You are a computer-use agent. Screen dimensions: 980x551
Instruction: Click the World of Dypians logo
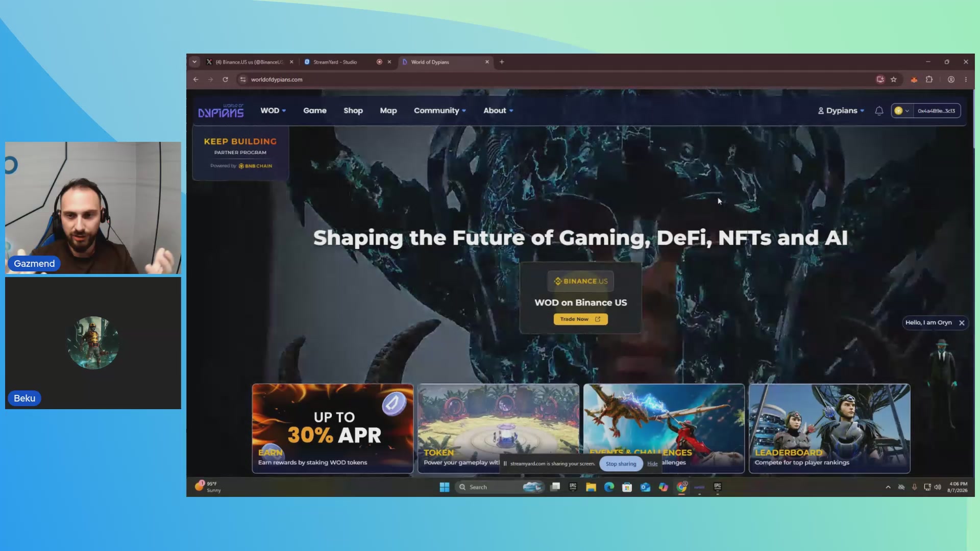click(x=220, y=111)
